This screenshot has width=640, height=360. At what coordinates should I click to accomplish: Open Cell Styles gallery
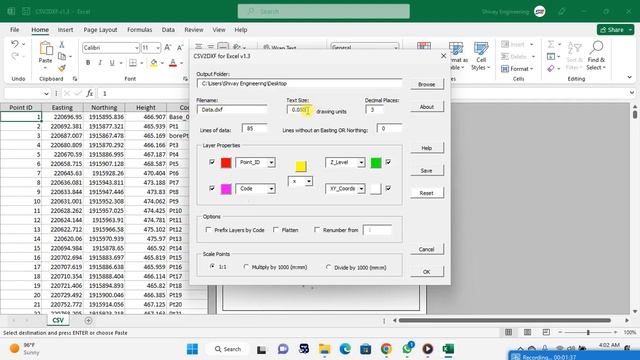481,56
